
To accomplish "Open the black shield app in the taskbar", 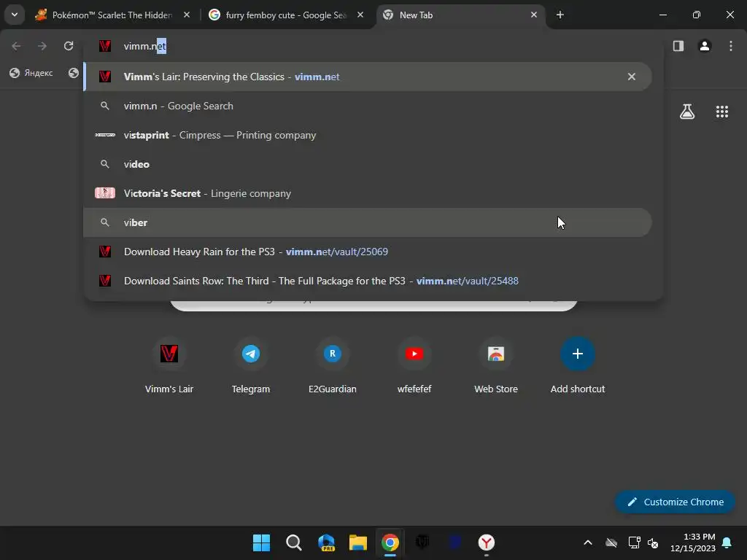I will click(422, 542).
